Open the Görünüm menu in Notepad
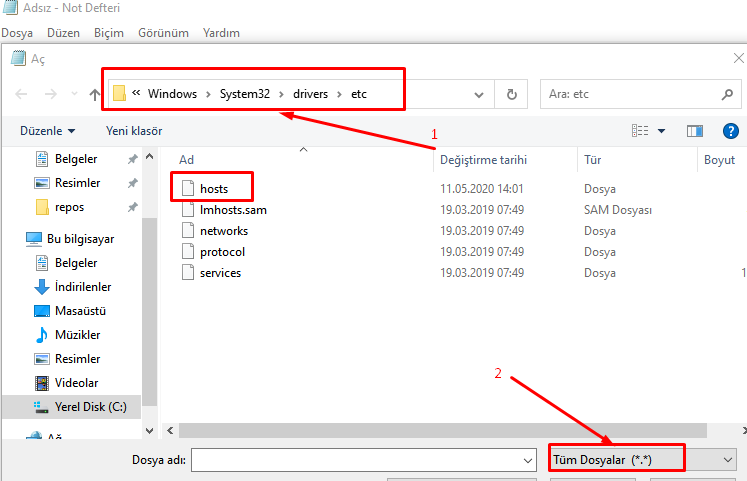The width and height of the screenshot is (747, 481). (163, 33)
